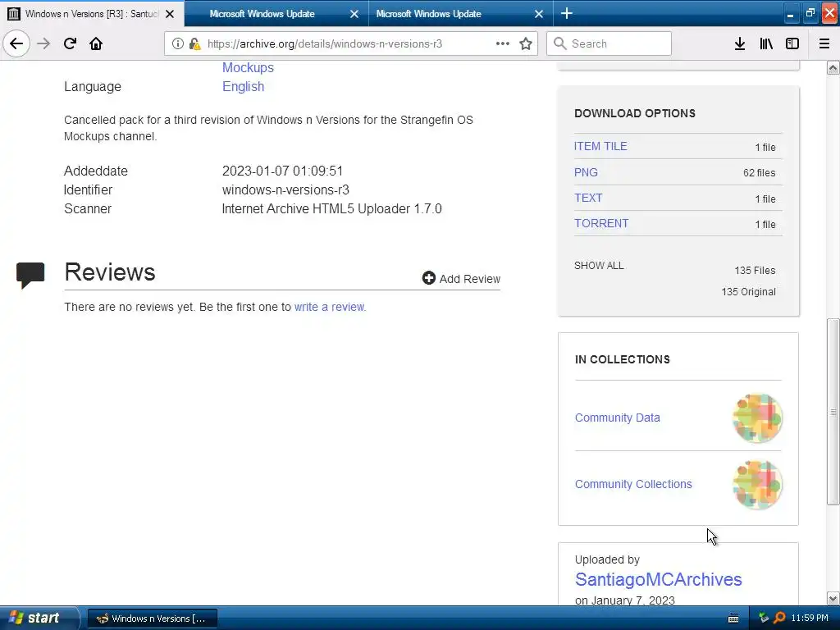Go back with the browser back arrow
Viewport: 840px width, 630px height.
pos(16,43)
